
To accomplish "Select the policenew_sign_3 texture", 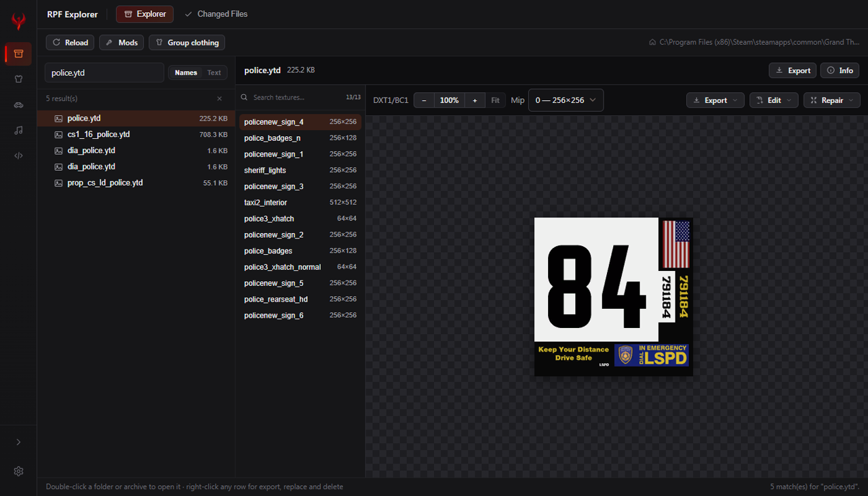I will point(300,186).
